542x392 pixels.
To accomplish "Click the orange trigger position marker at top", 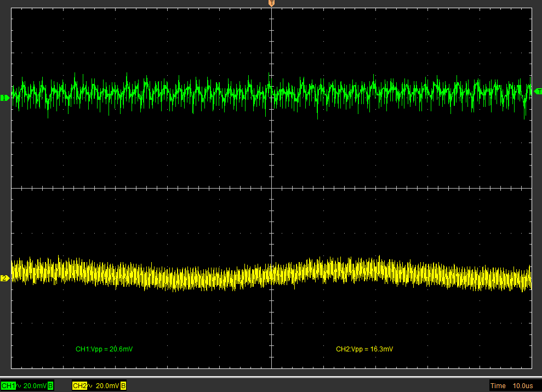I will coord(271,3).
